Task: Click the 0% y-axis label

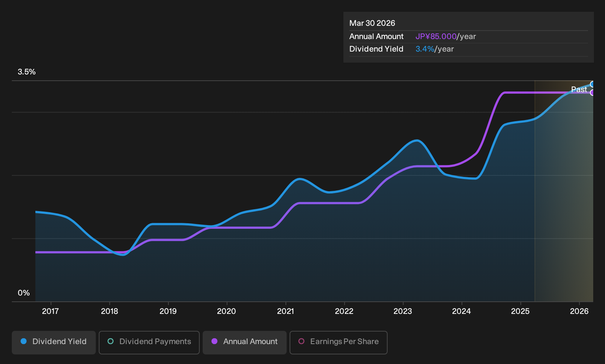Action: tap(24, 293)
